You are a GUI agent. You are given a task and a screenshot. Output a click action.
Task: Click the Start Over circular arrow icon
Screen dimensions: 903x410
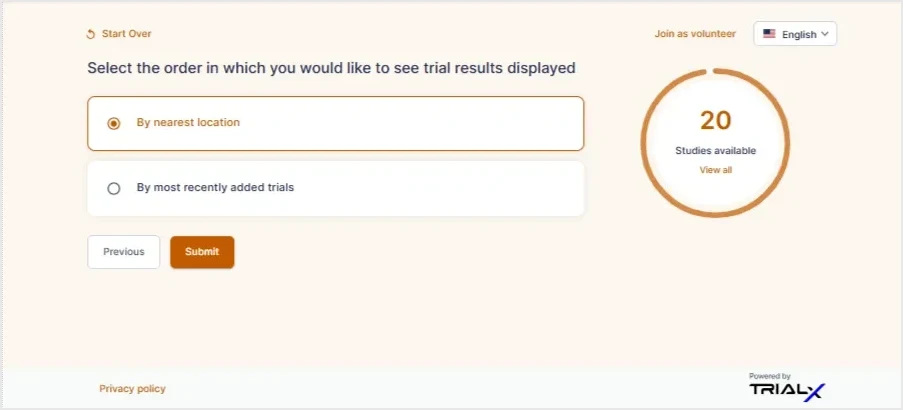point(91,34)
